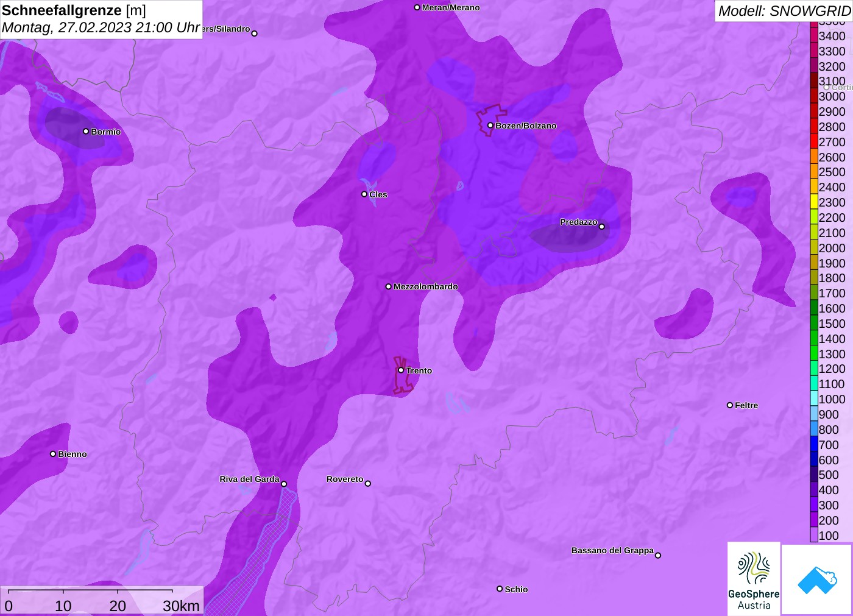Select the 2300 m yellow legend swatch
853x616 pixels.
(x=814, y=202)
